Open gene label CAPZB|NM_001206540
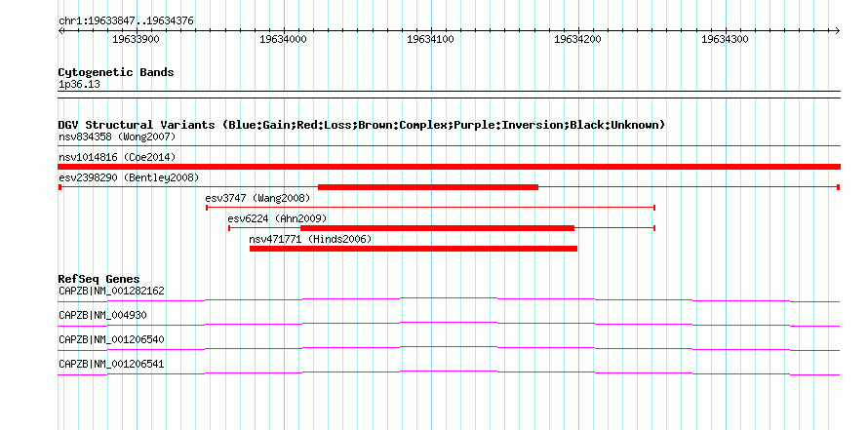Viewport: 868px width, 430px height. click(x=111, y=339)
